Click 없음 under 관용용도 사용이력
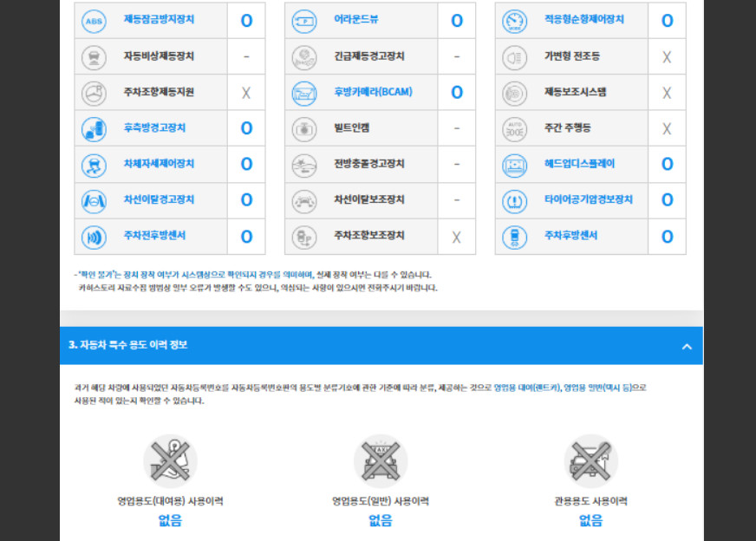The width and height of the screenshot is (756, 541). click(590, 520)
